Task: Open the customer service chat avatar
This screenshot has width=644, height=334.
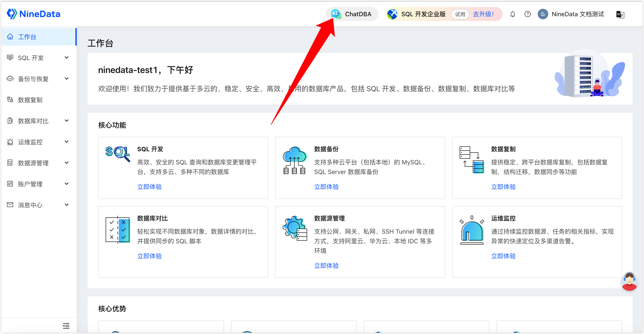Action: (x=629, y=281)
